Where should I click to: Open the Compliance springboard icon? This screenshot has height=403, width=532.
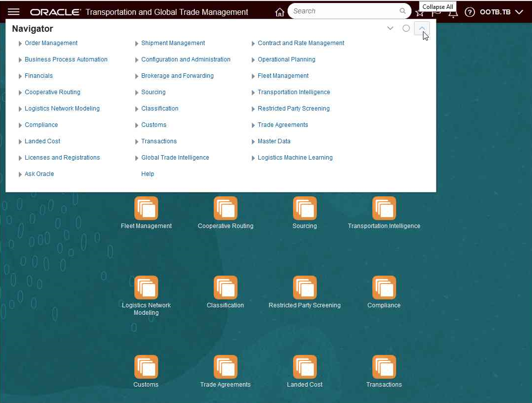384,288
